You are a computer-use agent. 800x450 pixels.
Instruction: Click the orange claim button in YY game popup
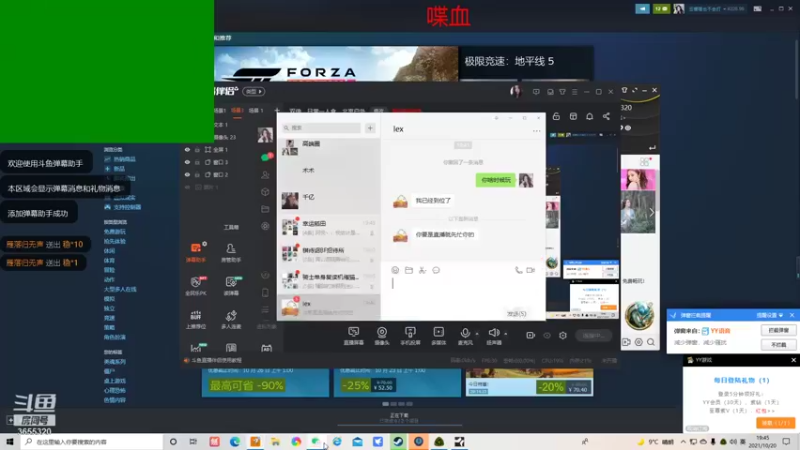point(776,423)
